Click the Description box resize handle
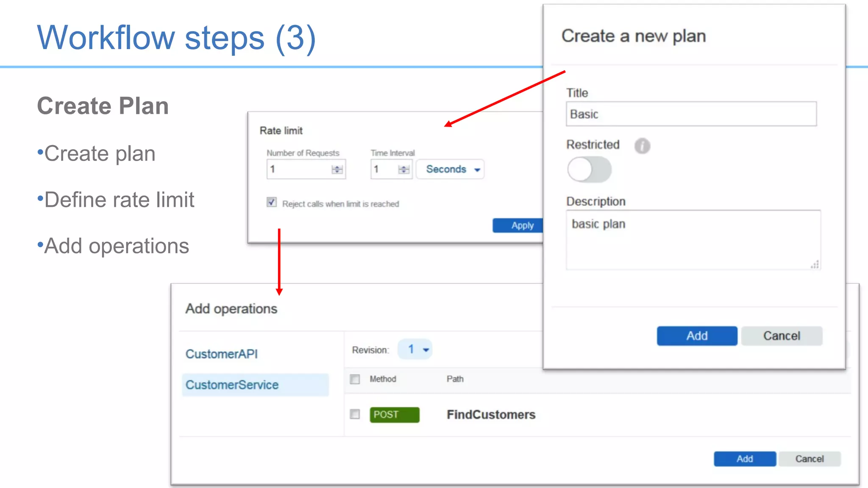Image resolution: width=868 pixels, height=488 pixels. pyautogui.click(x=815, y=264)
